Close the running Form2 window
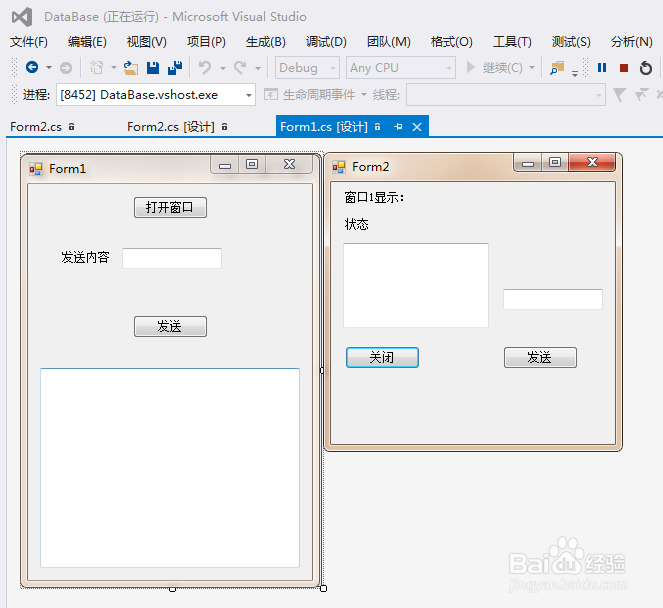Image resolution: width=663 pixels, height=608 pixels. coord(592,162)
